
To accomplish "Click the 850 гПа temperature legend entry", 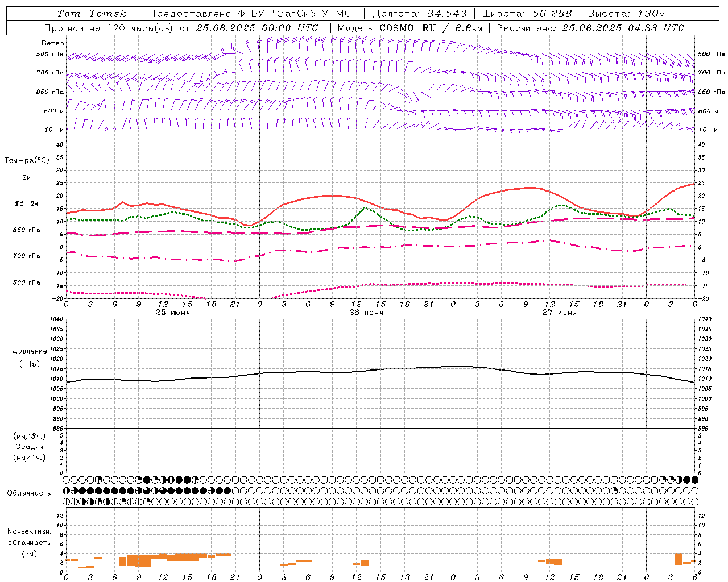I will click(x=27, y=230).
